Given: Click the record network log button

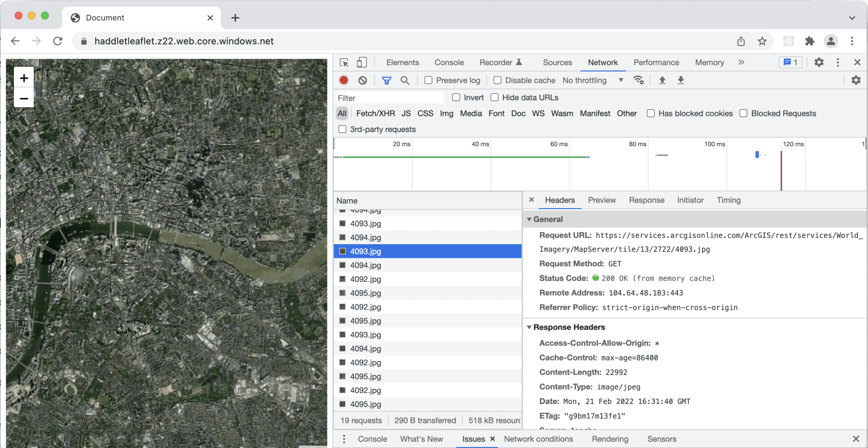Looking at the screenshot, I should 344,80.
